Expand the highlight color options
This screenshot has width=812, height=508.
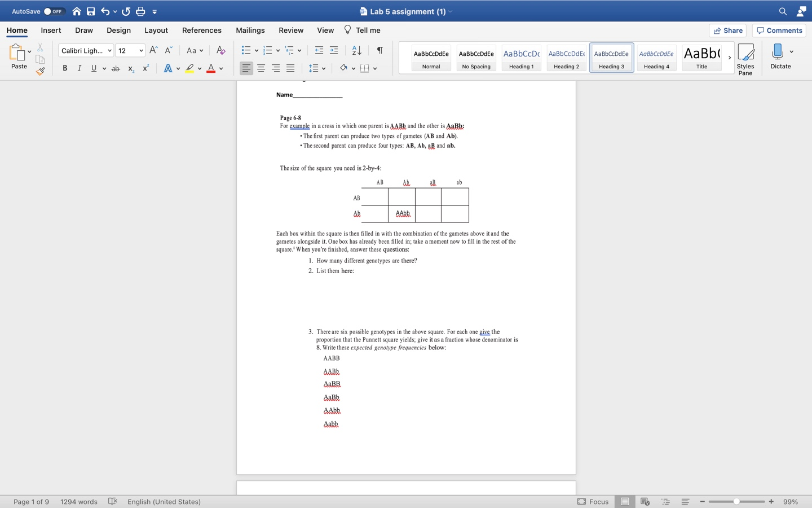pyautogui.click(x=199, y=68)
